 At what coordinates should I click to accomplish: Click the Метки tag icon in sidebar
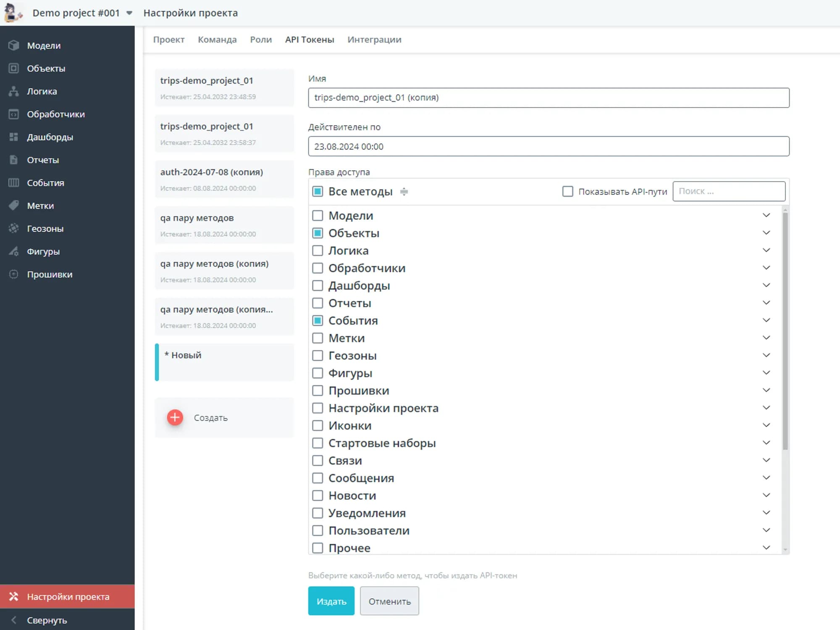(x=13, y=206)
